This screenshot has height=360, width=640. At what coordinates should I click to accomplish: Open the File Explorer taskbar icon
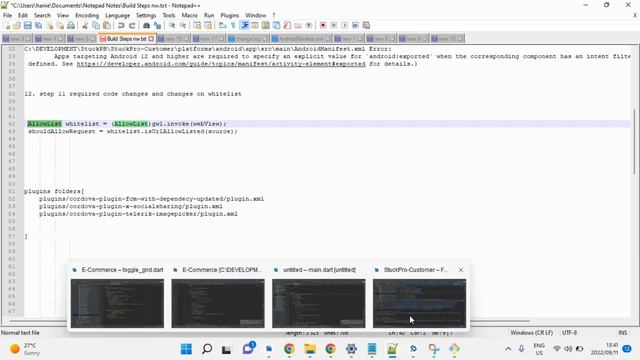coord(310,349)
